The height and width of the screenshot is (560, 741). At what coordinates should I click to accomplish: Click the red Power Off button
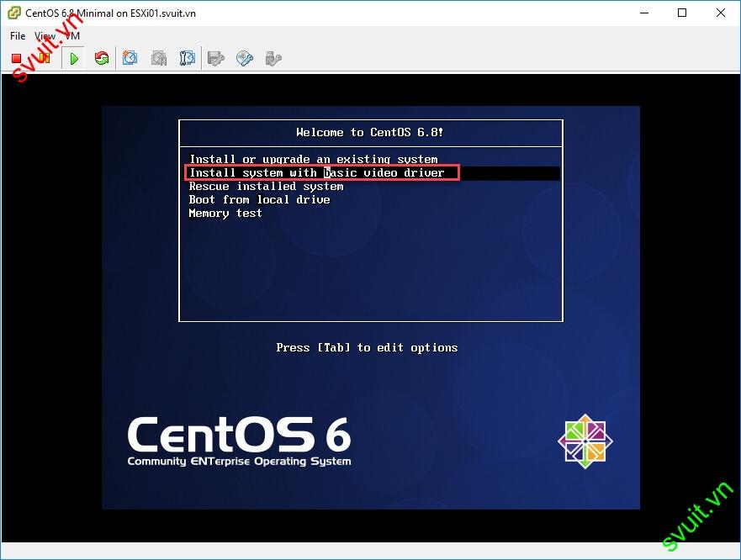click(x=17, y=59)
